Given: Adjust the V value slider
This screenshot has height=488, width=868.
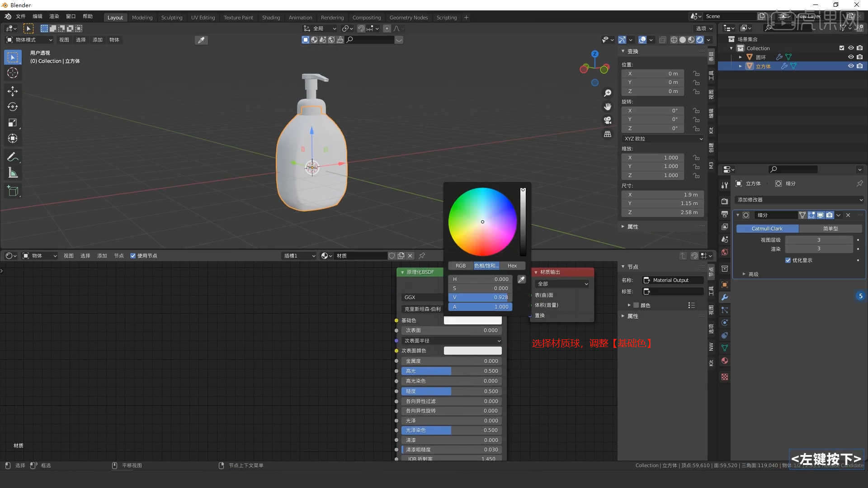Looking at the screenshot, I should point(480,297).
